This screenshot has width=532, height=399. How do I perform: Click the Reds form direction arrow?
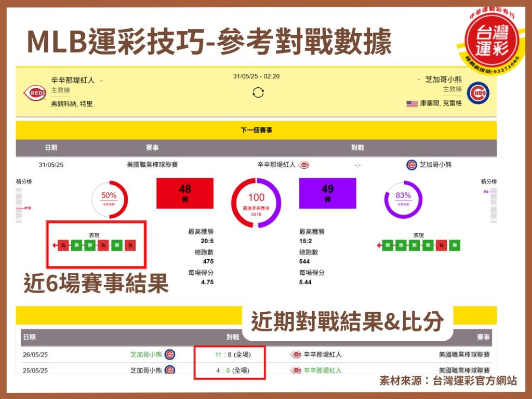point(55,245)
